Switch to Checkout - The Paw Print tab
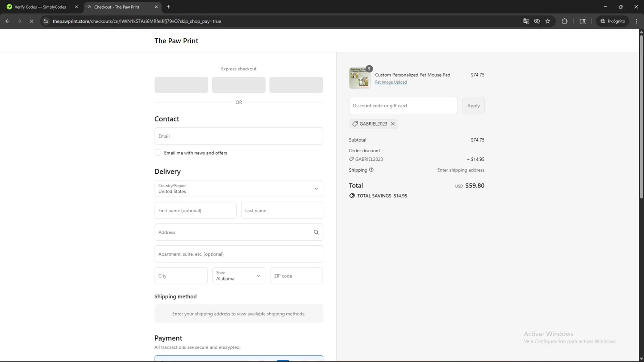Viewport: 644px width, 362px height. click(117, 7)
